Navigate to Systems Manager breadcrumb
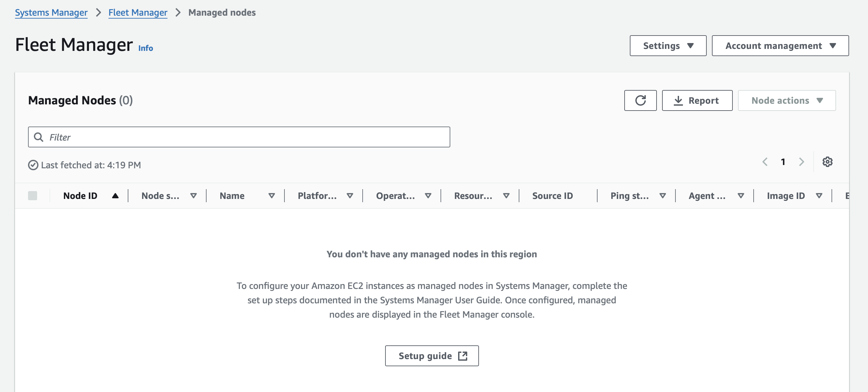Image resolution: width=868 pixels, height=392 pixels. [51, 12]
